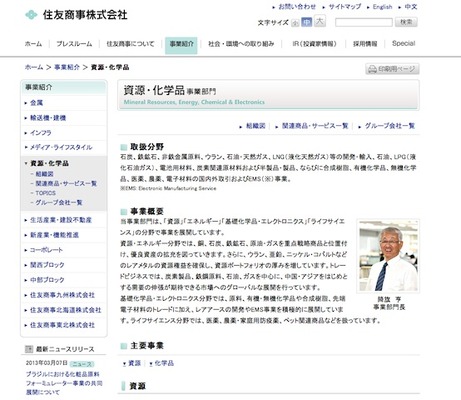
Task: Open グループ会社一覧 sidebar sub-item
Action: [x=59, y=203]
